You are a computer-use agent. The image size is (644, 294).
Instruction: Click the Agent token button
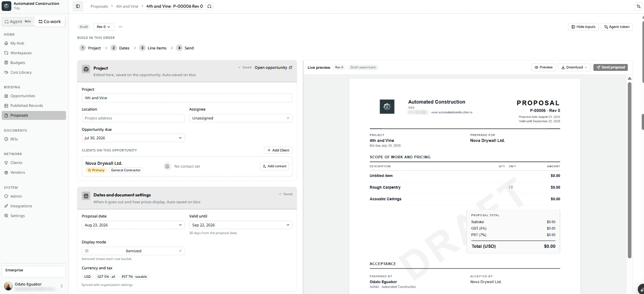[616, 27]
